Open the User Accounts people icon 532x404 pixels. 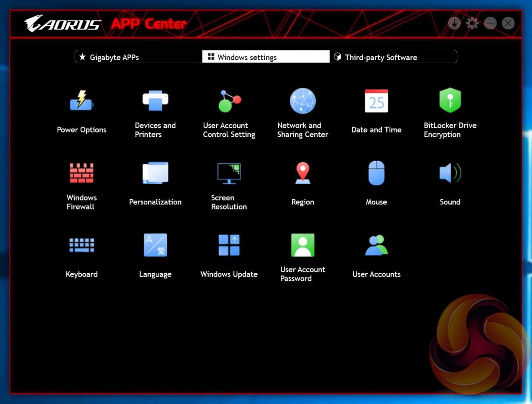pos(376,245)
